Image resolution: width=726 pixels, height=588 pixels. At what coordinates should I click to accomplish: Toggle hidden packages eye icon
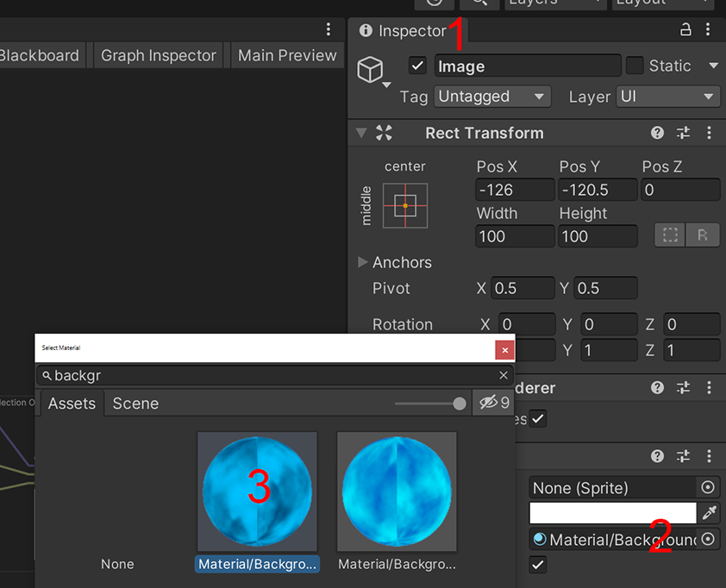tap(493, 403)
